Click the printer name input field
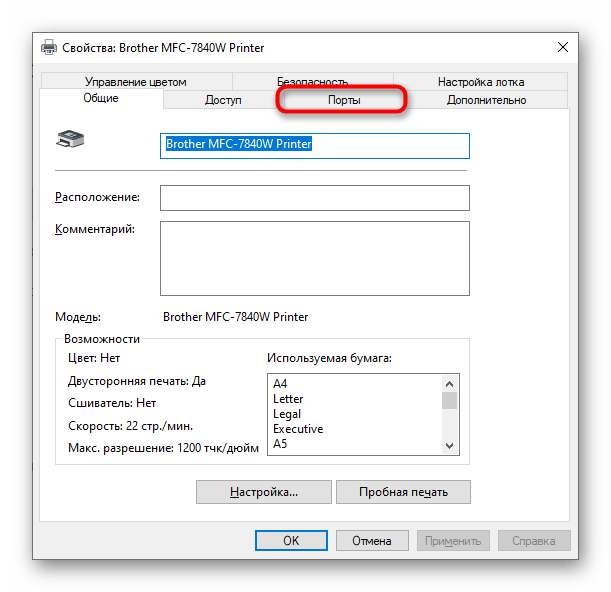The image size is (611, 592). pos(315,146)
